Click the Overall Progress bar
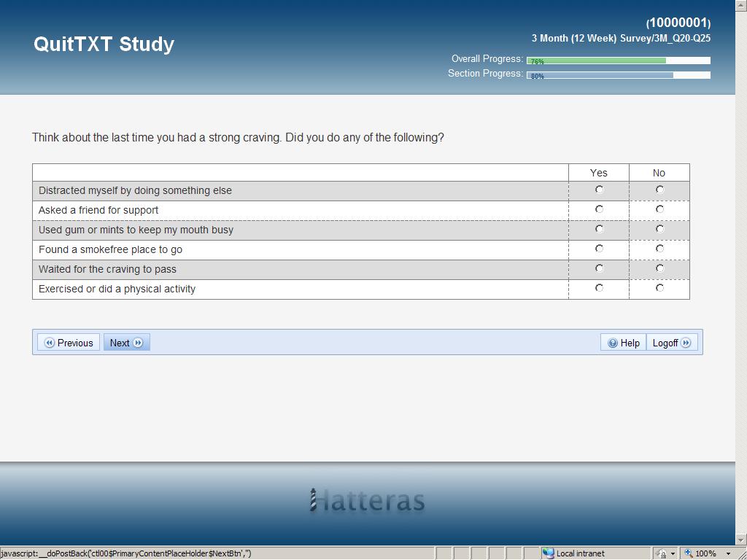 click(x=618, y=61)
